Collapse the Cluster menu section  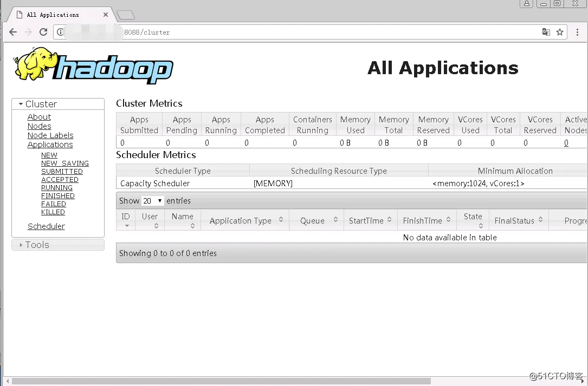tap(58, 104)
